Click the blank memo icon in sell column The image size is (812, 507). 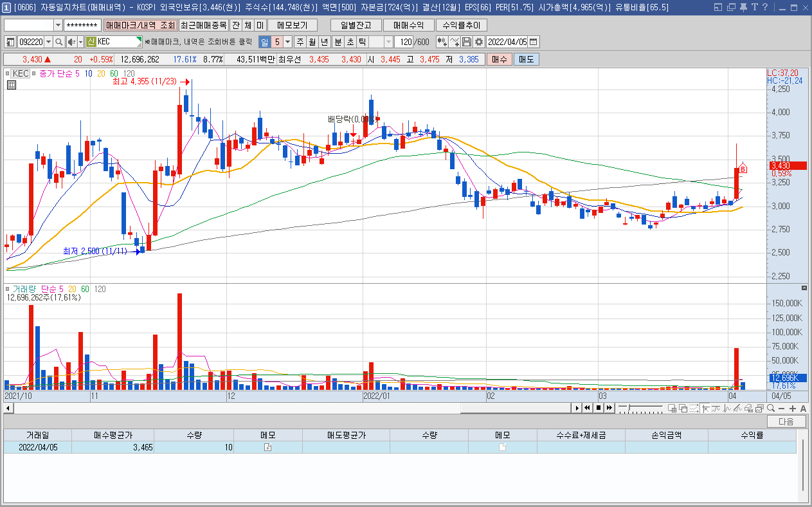click(503, 447)
